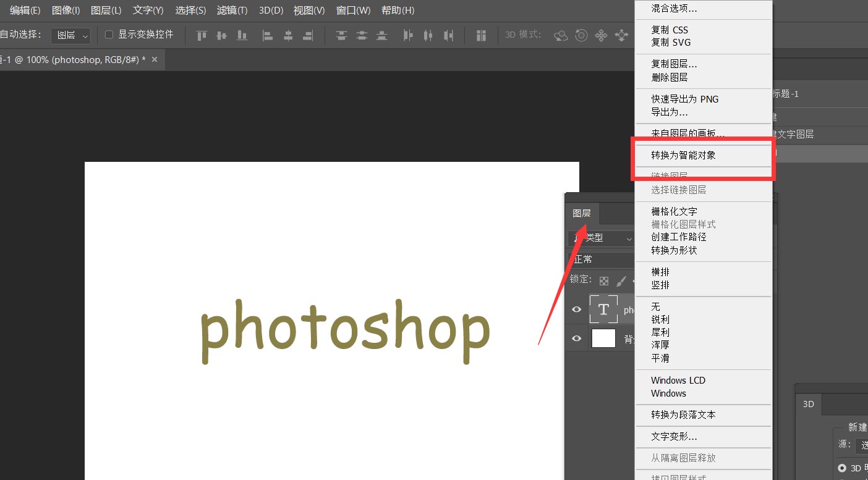Open the 源 dropdown in 3D panel
Screen dimensions: 868x480
click(x=862, y=445)
